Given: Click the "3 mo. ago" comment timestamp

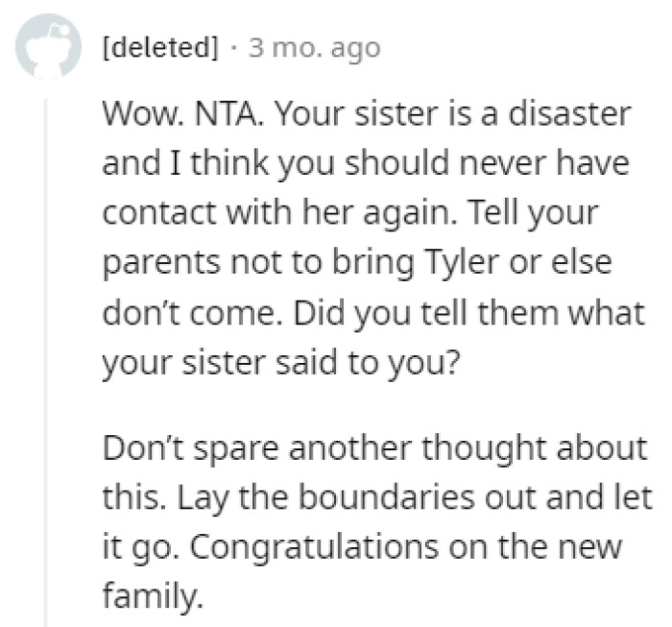Looking at the screenshot, I should click(x=314, y=47).
